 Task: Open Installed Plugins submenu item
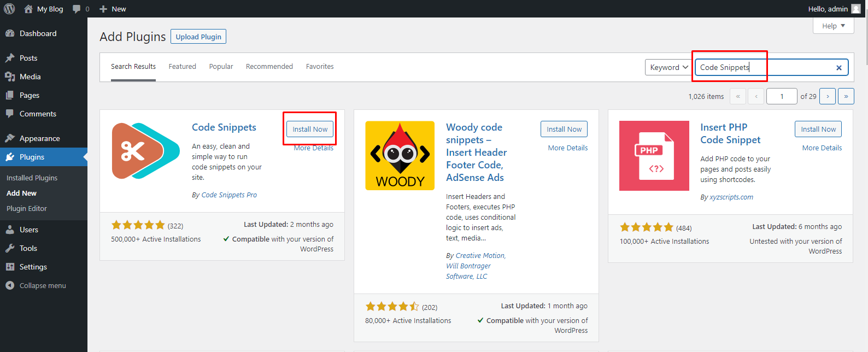32,178
